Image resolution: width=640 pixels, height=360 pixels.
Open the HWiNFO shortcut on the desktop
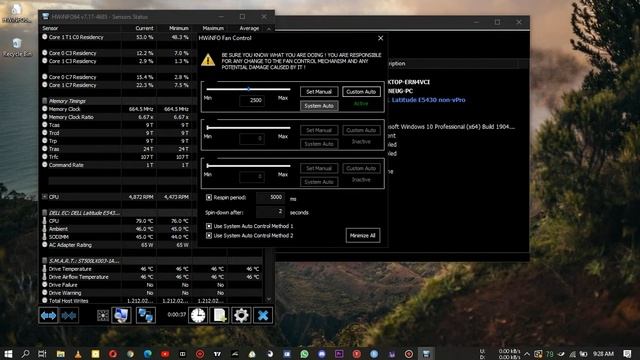coord(16,13)
